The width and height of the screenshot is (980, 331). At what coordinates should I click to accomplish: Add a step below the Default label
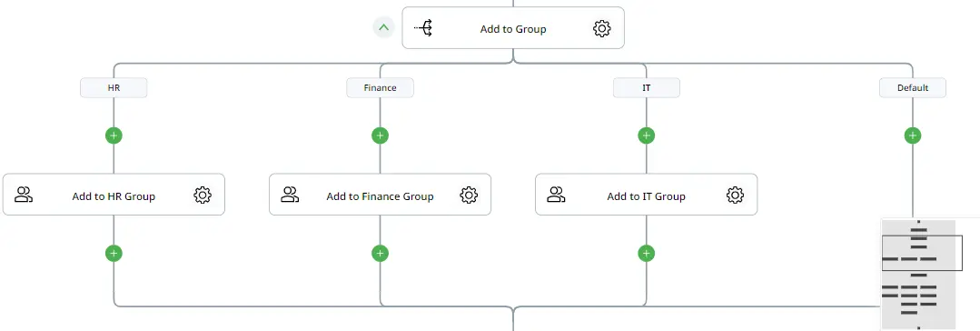913,135
